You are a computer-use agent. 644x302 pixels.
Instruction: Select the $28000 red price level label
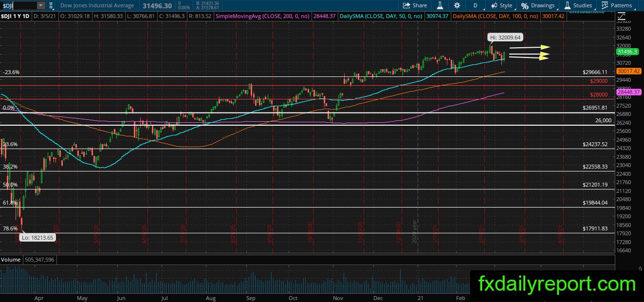tap(599, 94)
